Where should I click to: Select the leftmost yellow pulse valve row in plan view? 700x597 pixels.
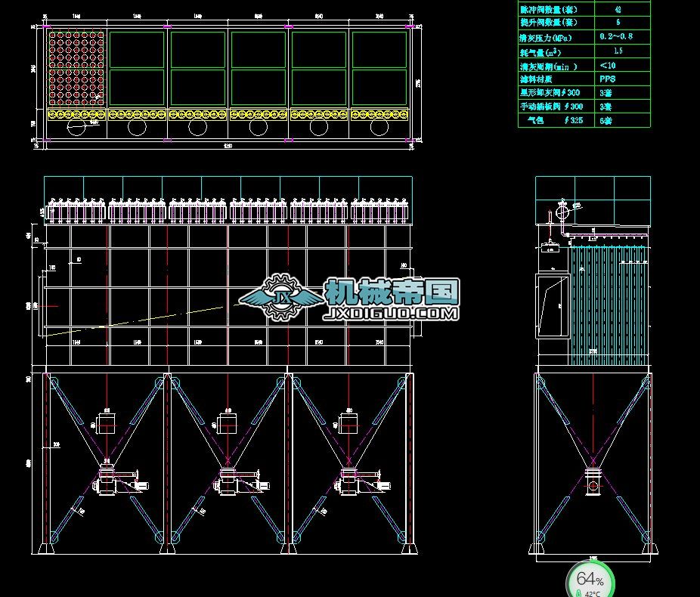coord(76,115)
